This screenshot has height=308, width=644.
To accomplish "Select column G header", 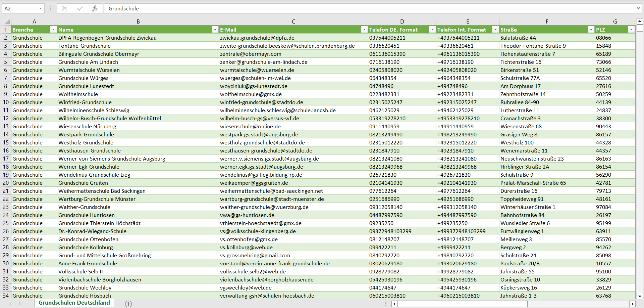I will (615, 21).
